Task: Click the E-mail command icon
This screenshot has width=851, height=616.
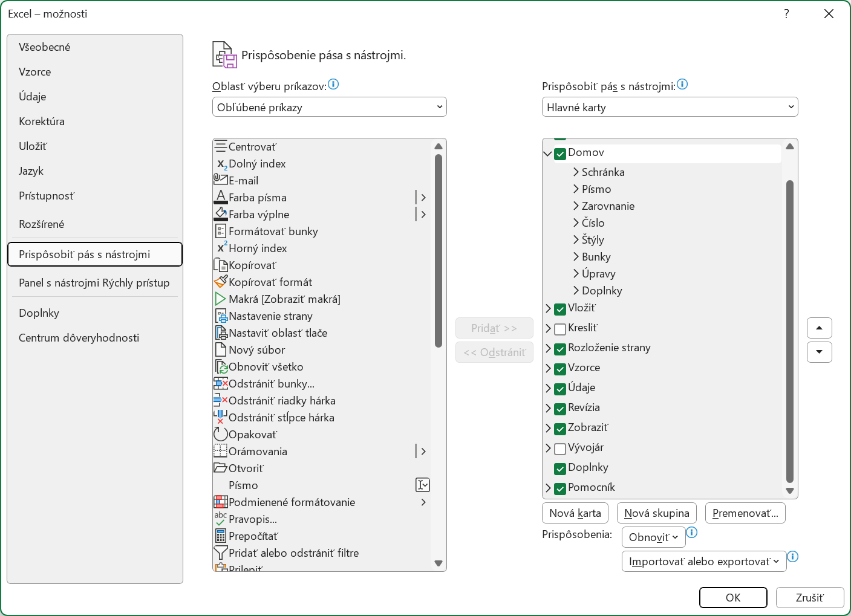Action: pos(221,180)
